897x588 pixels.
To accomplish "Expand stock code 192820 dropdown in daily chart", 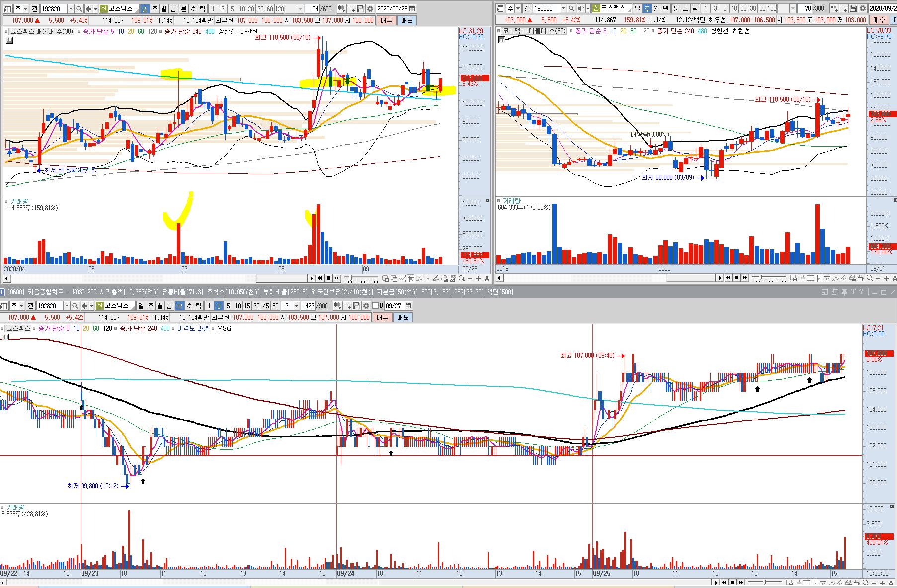I will click(71, 9).
